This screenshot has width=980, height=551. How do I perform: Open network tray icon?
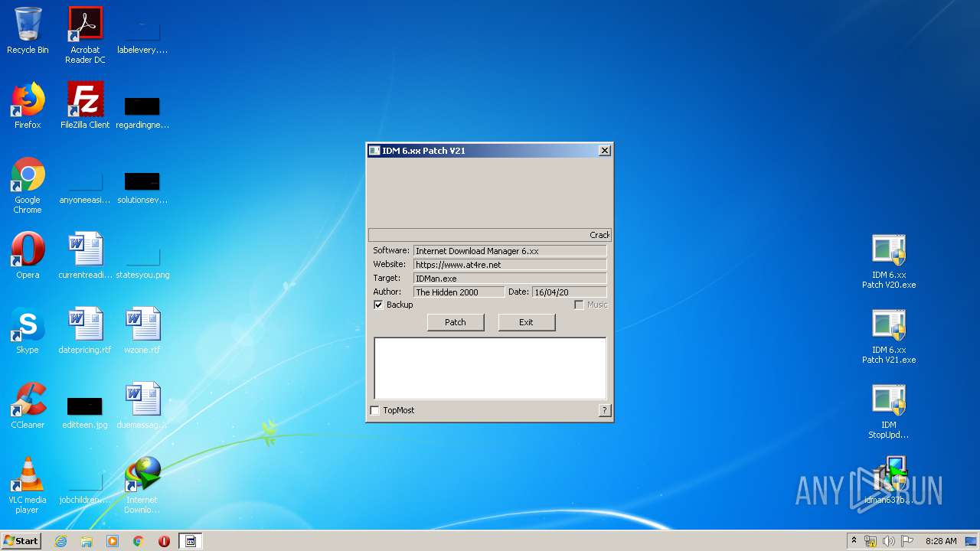pos(871,541)
